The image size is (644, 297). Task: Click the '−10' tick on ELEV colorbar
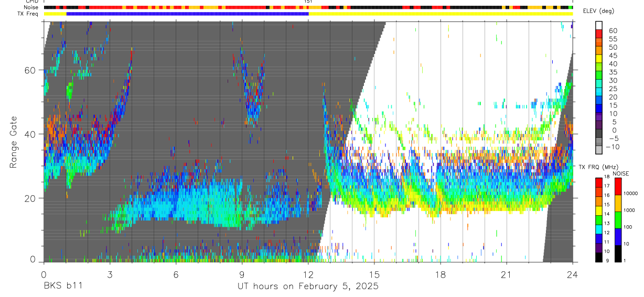point(613,147)
